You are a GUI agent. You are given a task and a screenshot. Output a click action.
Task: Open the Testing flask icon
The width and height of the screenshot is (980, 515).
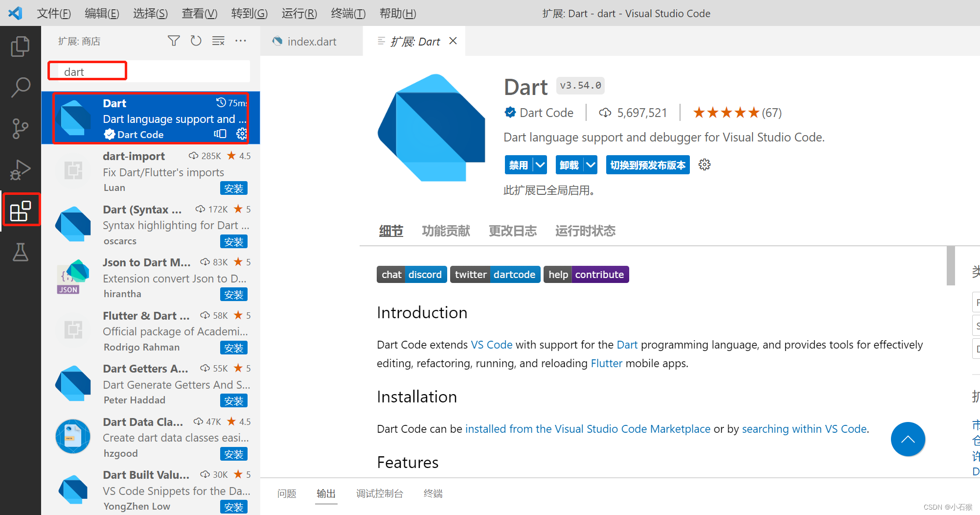tap(20, 252)
